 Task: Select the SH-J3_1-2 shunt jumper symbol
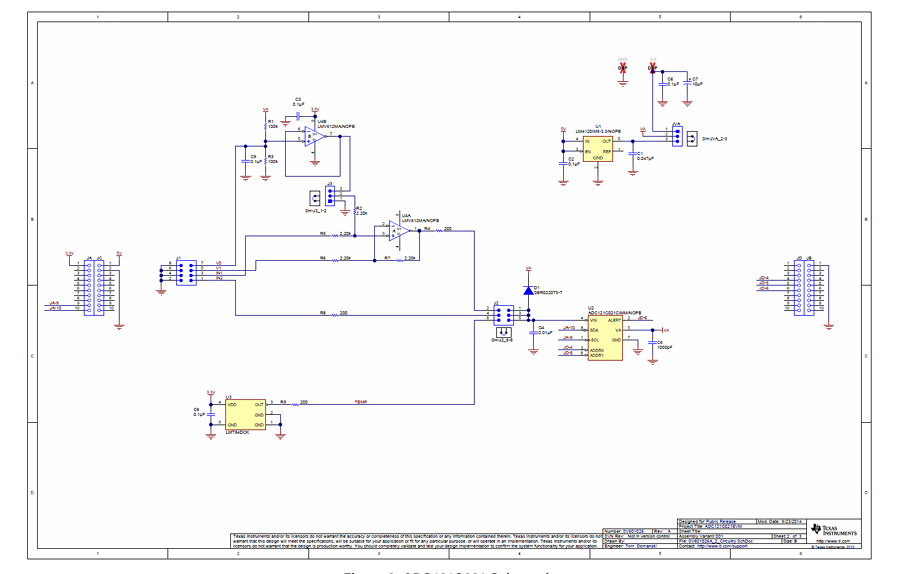pos(315,198)
